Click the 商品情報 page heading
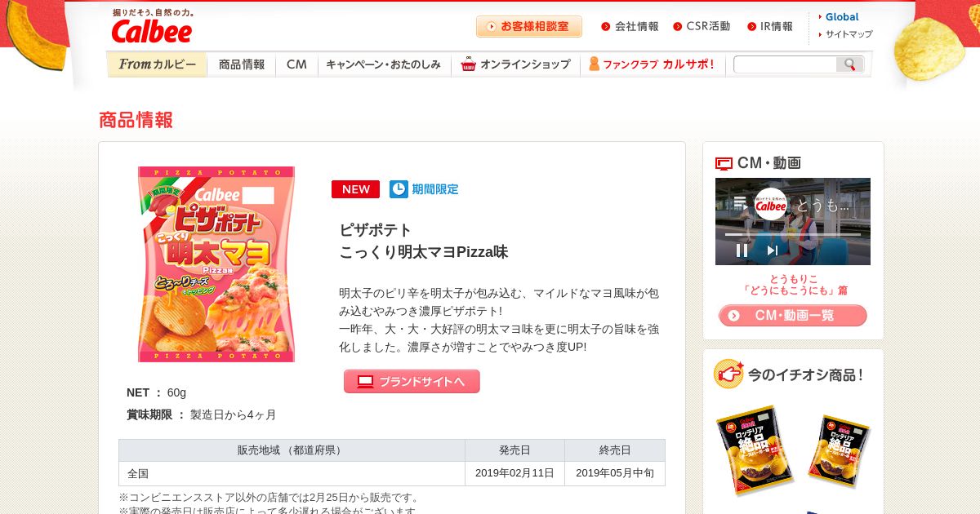 136,120
